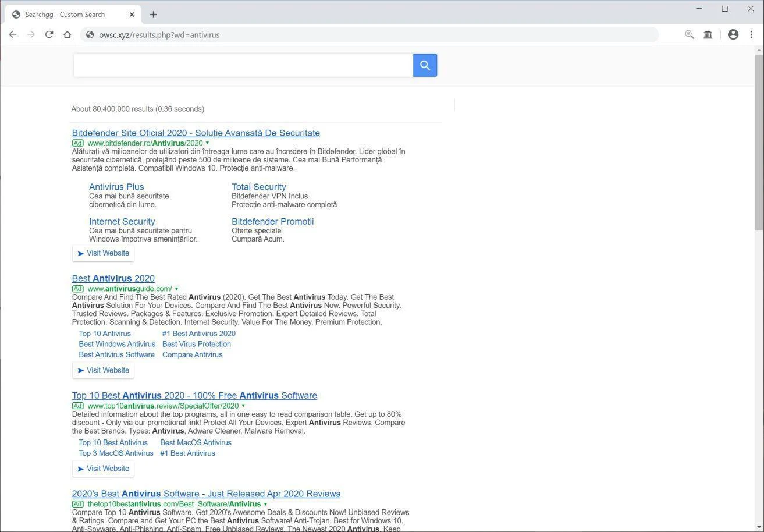764x532 pixels.
Task: Open the Top 3 MacOS Antivirus sitelink
Action: click(116, 453)
